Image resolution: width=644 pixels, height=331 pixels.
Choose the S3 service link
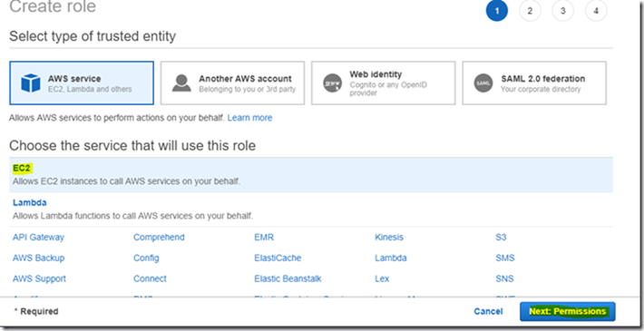pyautogui.click(x=501, y=238)
